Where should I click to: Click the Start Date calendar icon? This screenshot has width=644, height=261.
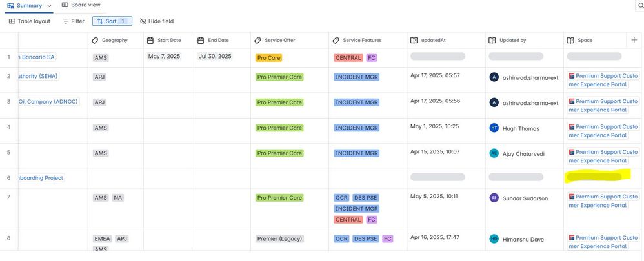(150, 40)
